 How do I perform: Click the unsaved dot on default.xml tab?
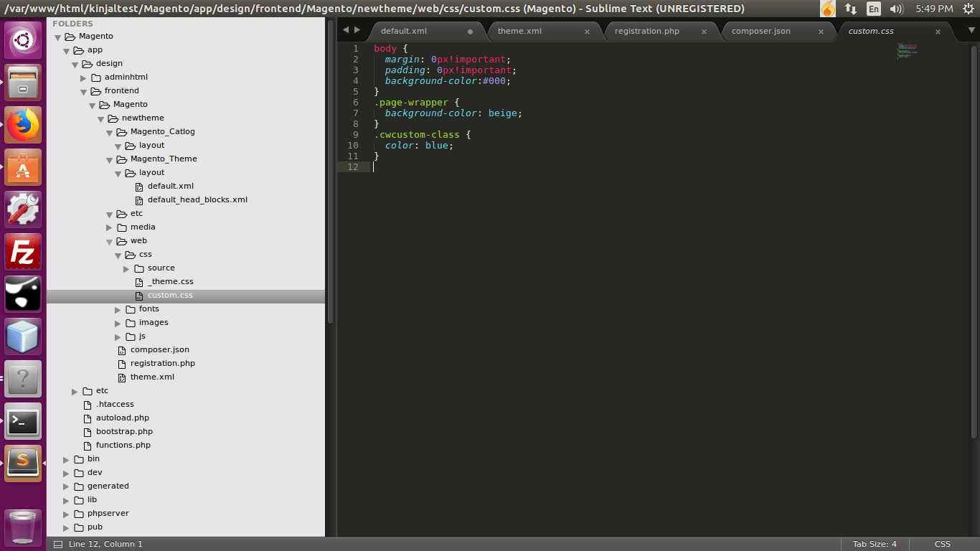pos(470,32)
